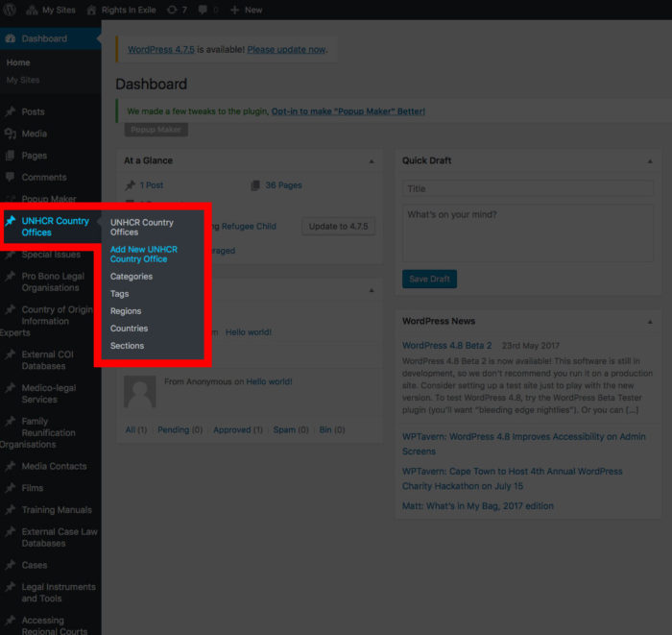Click the Anonymous commenter avatar

[140, 391]
